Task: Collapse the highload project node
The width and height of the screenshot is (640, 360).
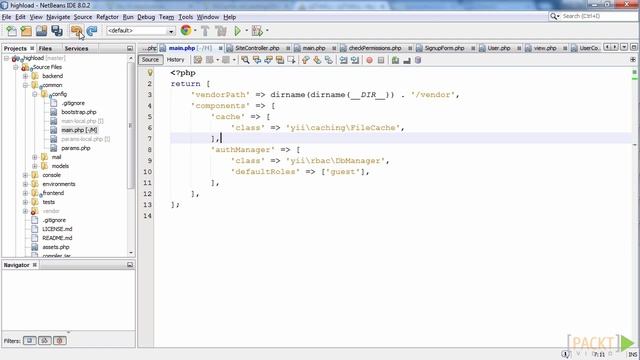Action: 6,58
